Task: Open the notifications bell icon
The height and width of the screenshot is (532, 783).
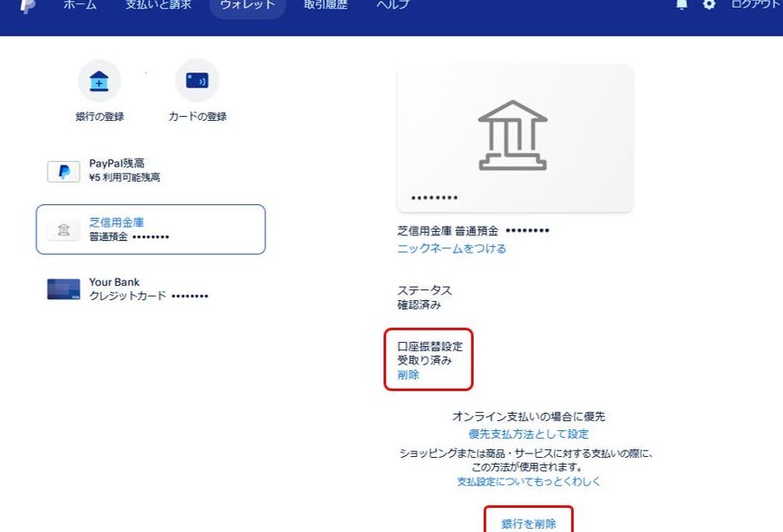Action: [682, 5]
